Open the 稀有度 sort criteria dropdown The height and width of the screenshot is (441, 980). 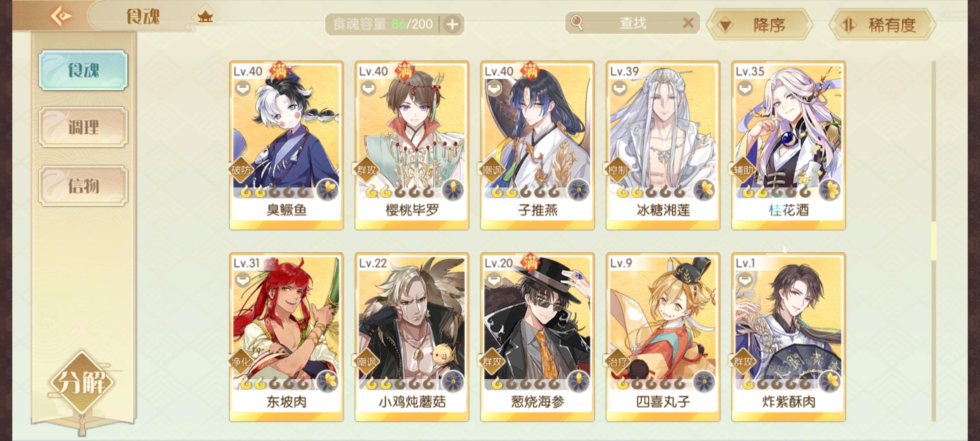(882, 25)
